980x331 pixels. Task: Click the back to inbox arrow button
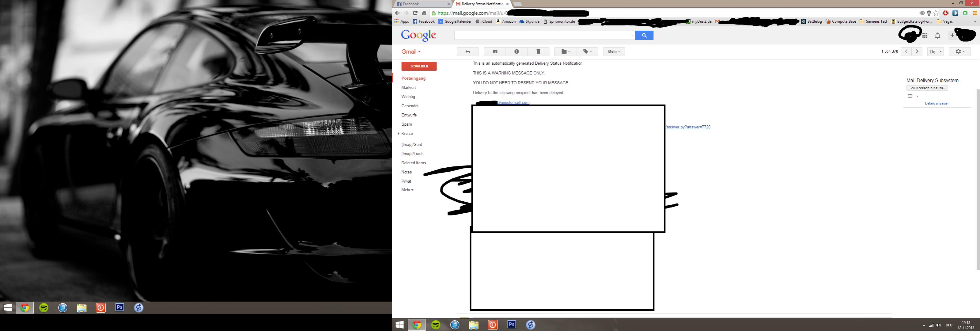[x=467, y=52]
